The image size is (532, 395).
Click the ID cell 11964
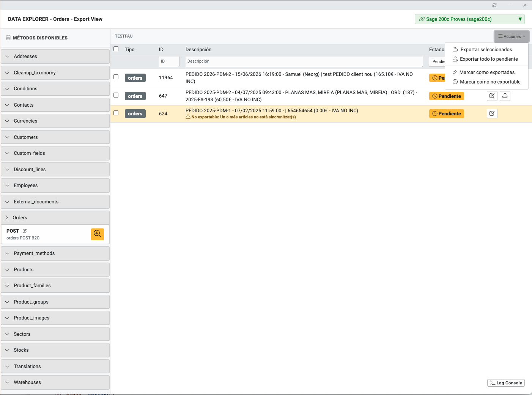tap(166, 77)
